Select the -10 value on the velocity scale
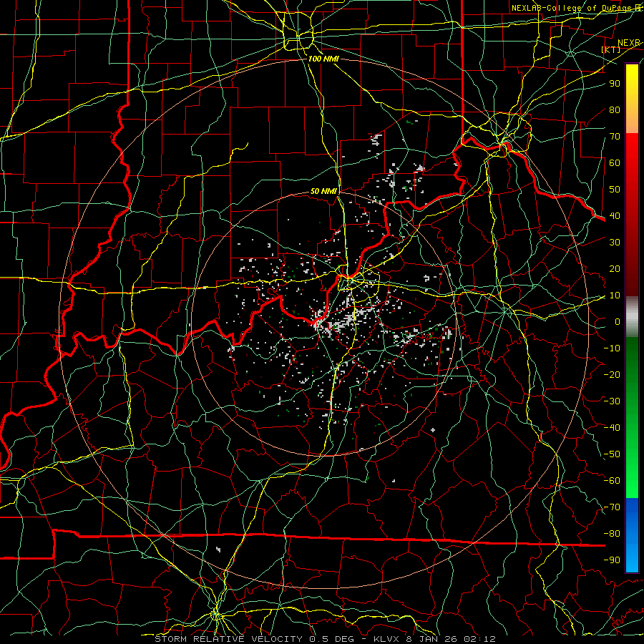The width and height of the screenshot is (644, 644). coord(612,348)
